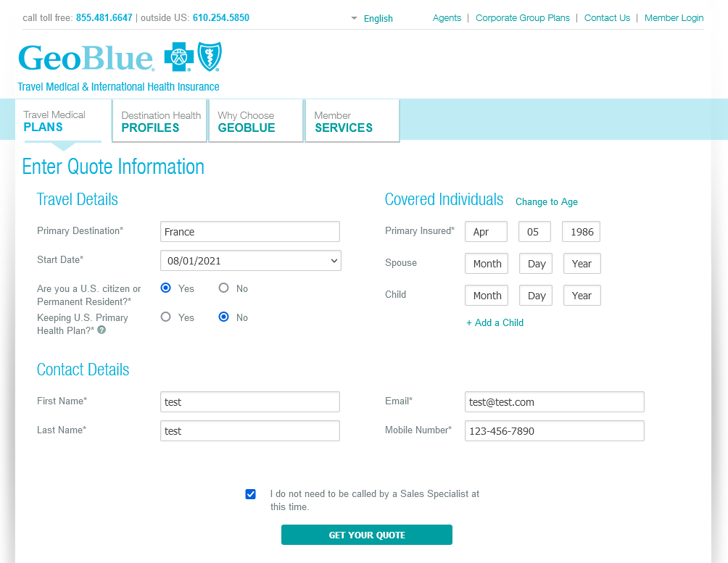Image resolution: width=728 pixels, height=563 pixels.
Task: Click the Change to Age link
Action: pyautogui.click(x=546, y=201)
